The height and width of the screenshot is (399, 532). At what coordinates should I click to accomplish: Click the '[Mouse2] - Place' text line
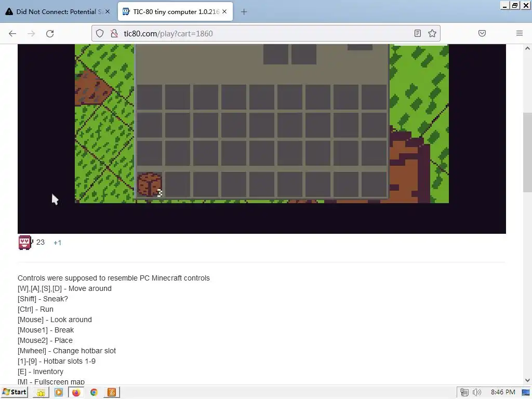point(45,340)
